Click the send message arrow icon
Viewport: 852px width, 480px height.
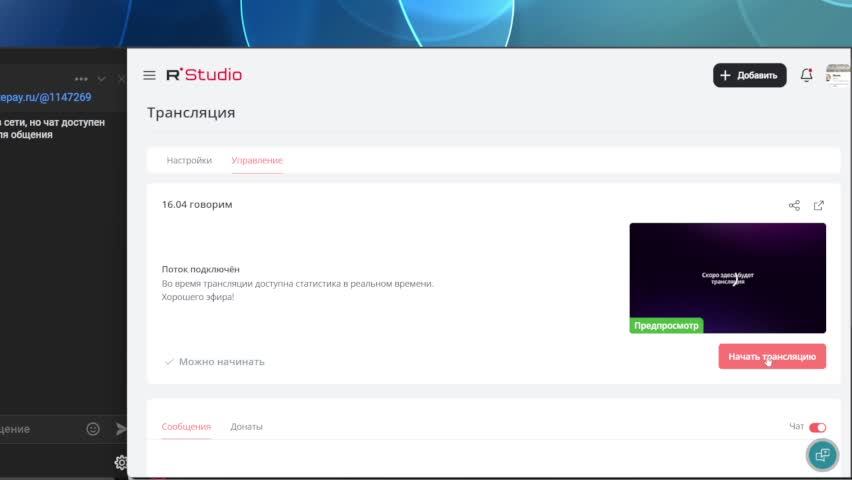click(121, 429)
